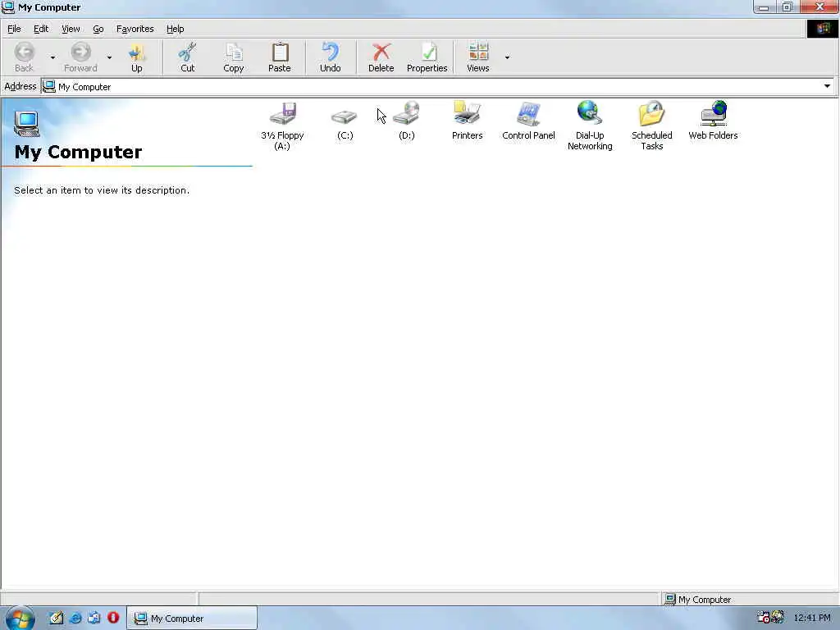Go Up one folder level
Image resolution: width=840 pixels, height=630 pixels.
coord(137,57)
